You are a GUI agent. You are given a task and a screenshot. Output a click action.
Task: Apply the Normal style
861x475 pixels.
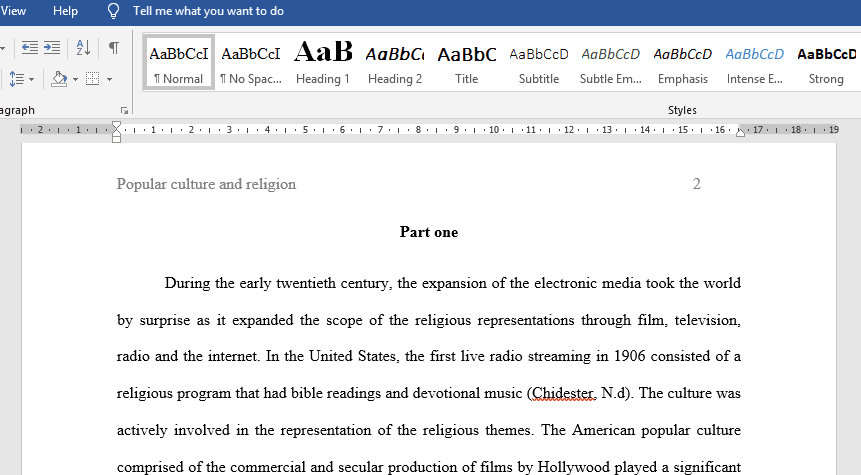pyautogui.click(x=179, y=63)
